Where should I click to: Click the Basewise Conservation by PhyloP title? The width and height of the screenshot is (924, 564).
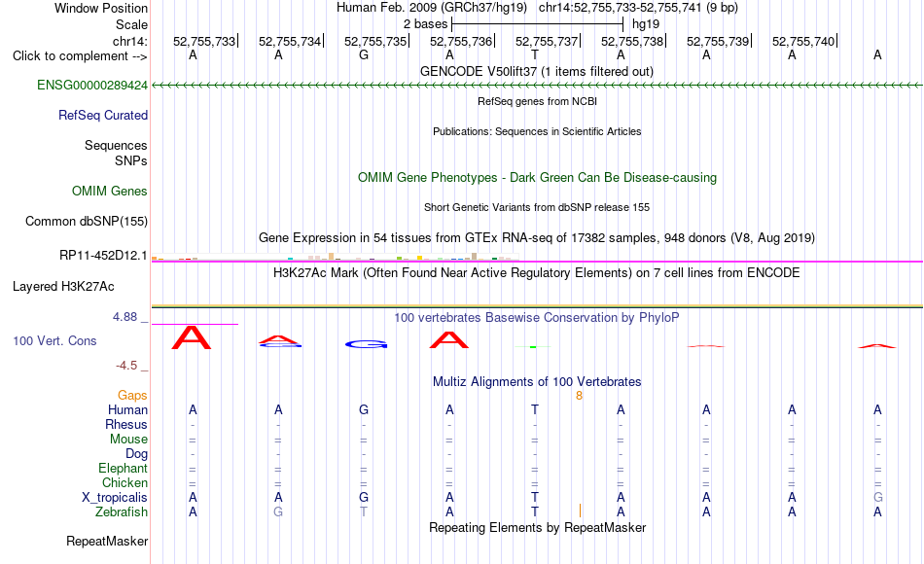tap(537, 317)
